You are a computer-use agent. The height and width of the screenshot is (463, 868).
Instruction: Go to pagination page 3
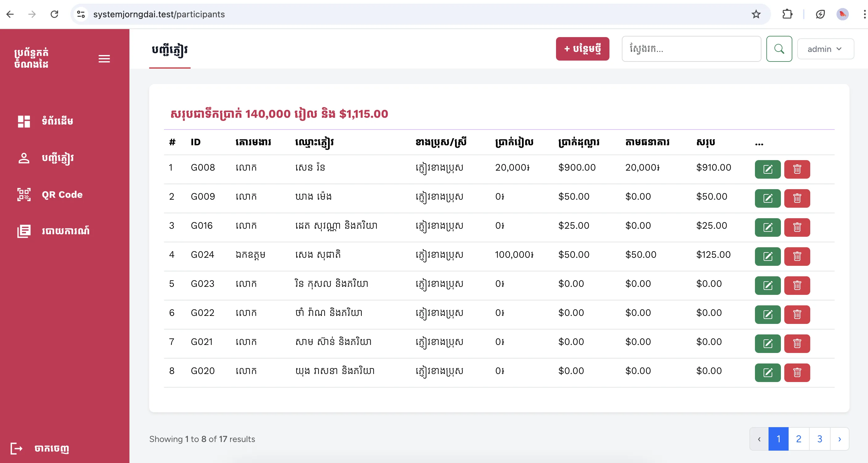pos(819,439)
